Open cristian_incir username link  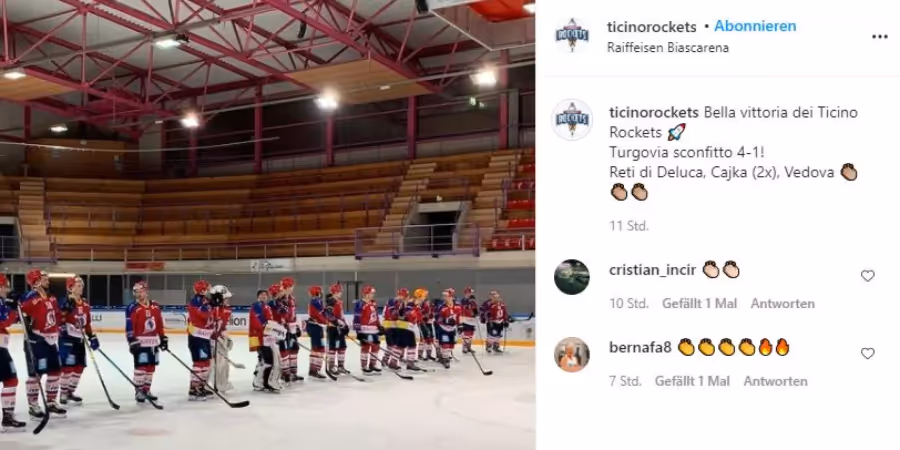point(652,270)
